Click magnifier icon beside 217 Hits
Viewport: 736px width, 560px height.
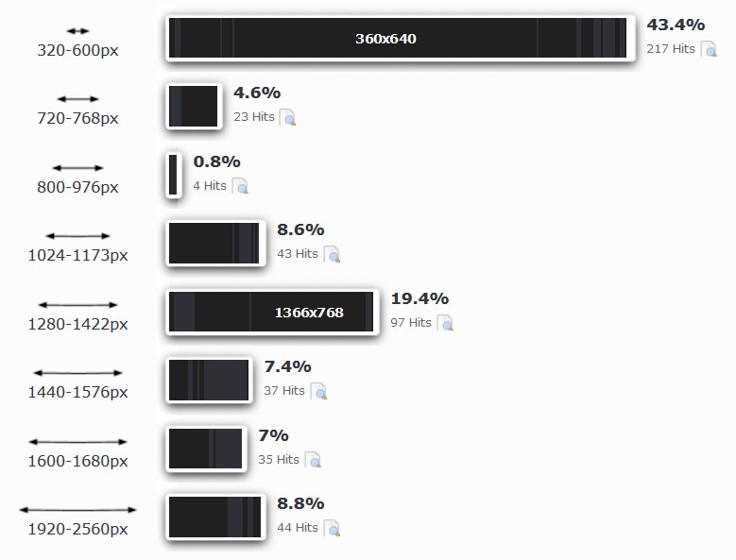click(x=709, y=49)
